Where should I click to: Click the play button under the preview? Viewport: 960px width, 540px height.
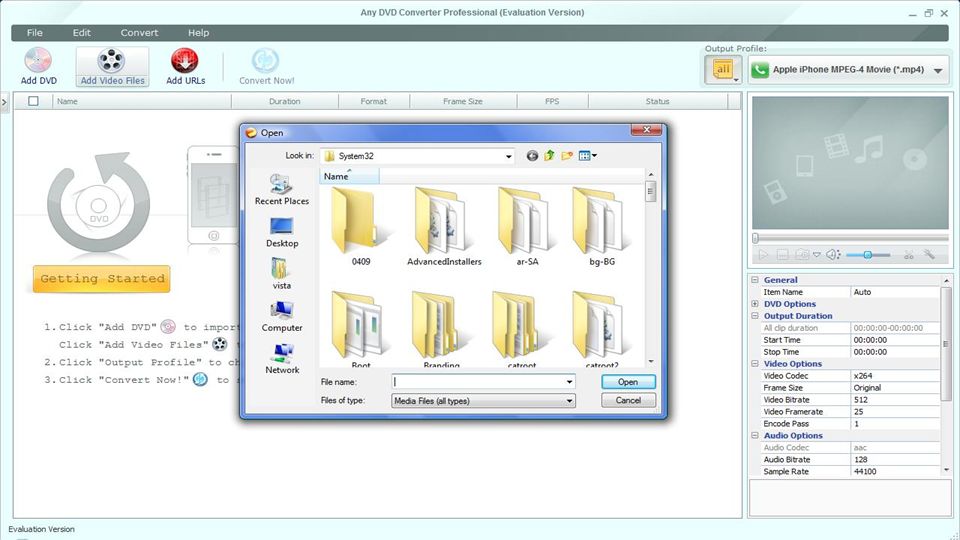tap(763, 255)
